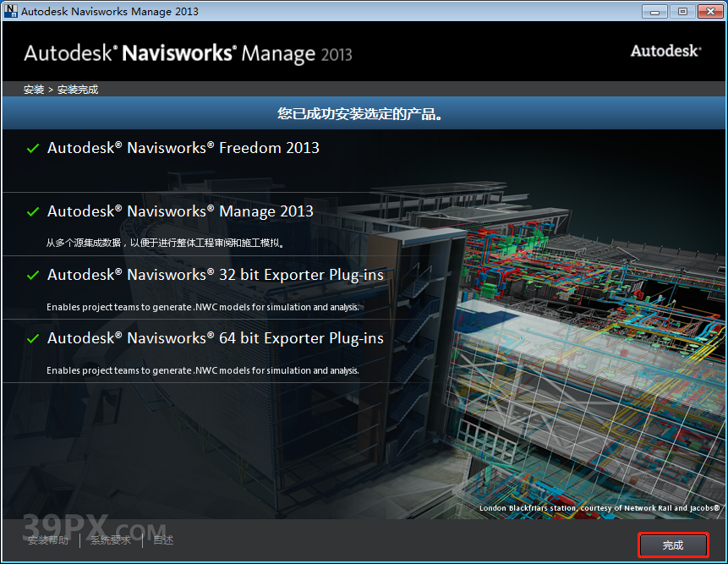Click the green checkmark beside Navisworks Manage 2013
Viewport: 728px width, 564px height.
click(x=32, y=211)
